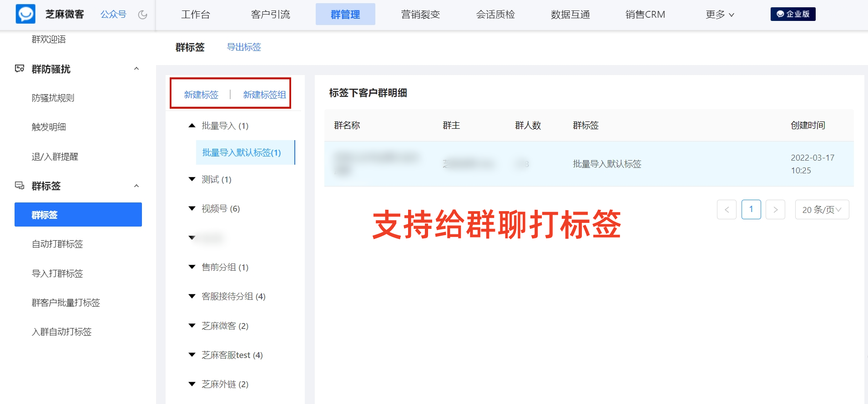Click the 创建时间 column header
This screenshot has height=404, width=868.
[808, 125]
